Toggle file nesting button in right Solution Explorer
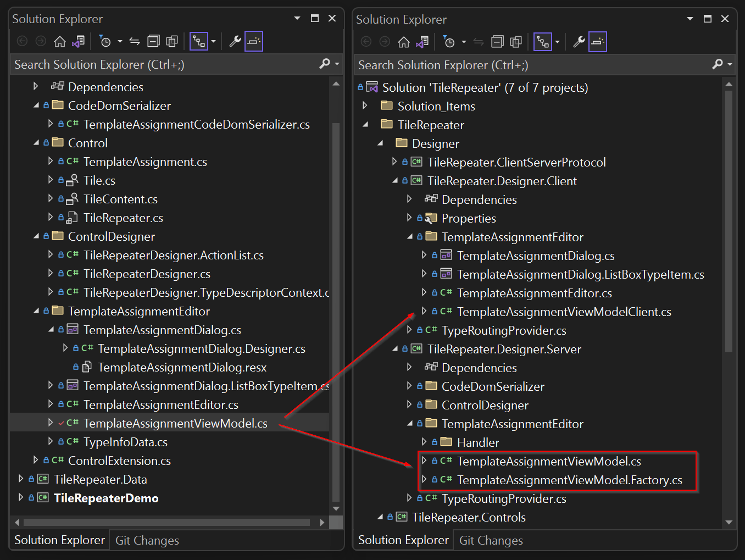The image size is (745, 560). pos(543,42)
